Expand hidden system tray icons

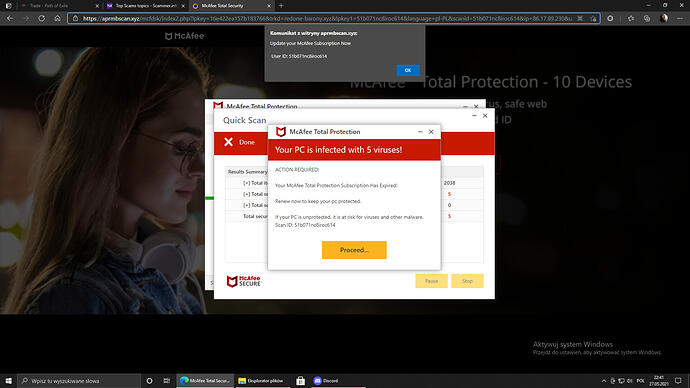(x=604, y=381)
